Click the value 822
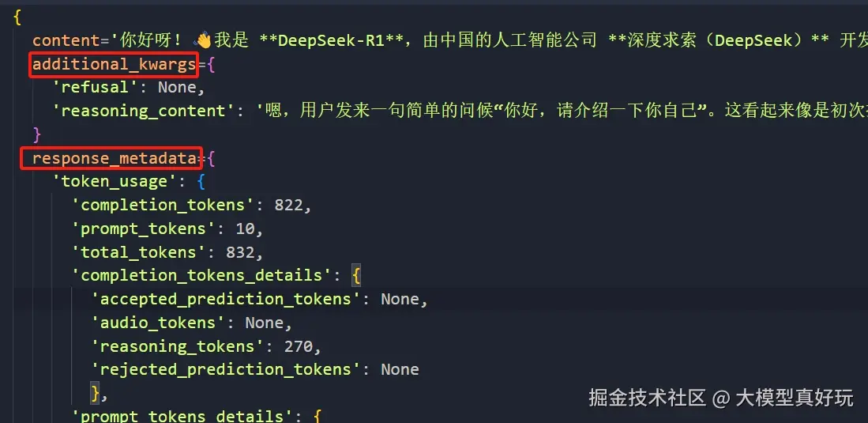 click(x=289, y=206)
